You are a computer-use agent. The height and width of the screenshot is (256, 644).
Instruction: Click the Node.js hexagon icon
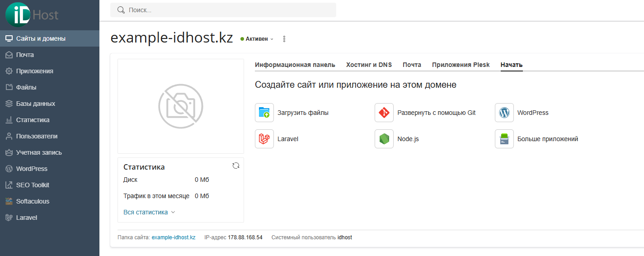coord(384,139)
